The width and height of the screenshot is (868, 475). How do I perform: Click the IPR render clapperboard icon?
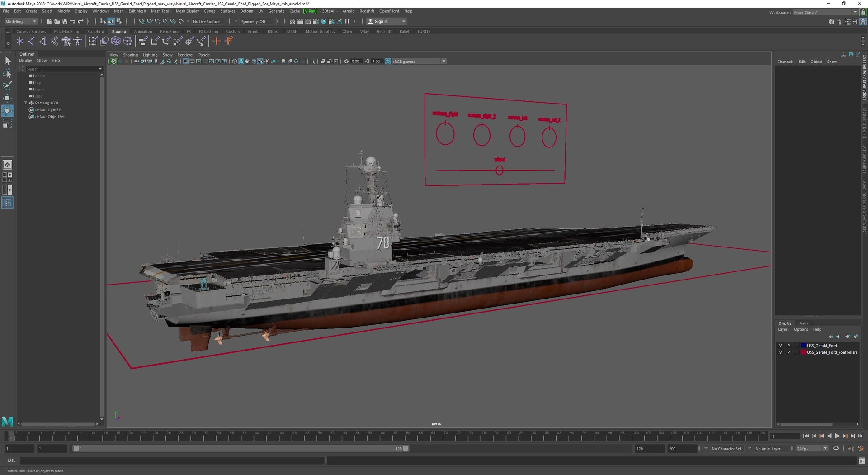[308, 21]
